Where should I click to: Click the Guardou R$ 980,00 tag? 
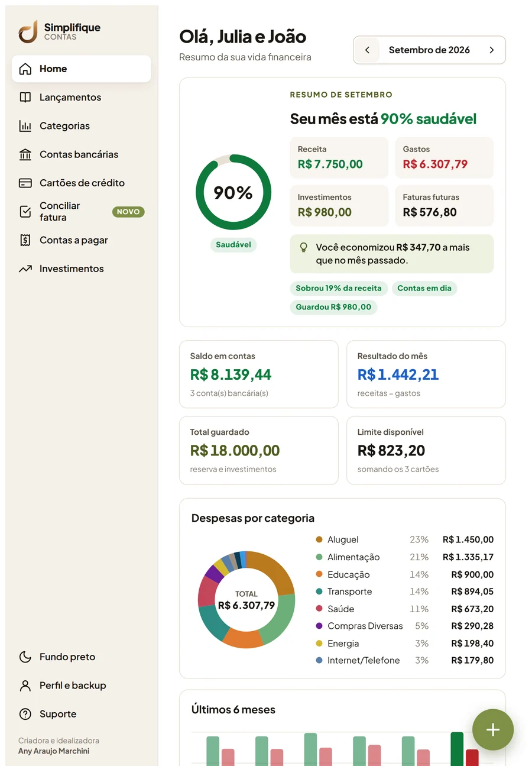[x=333, y=307]
